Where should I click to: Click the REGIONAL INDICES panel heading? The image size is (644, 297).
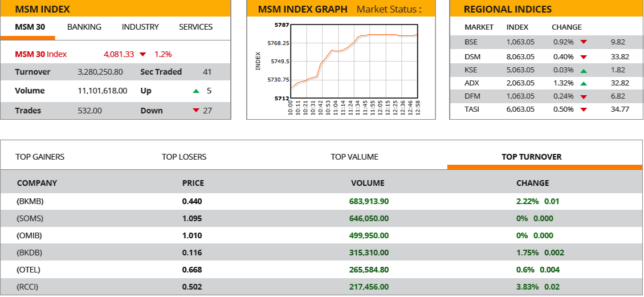[x=508, y=10]
